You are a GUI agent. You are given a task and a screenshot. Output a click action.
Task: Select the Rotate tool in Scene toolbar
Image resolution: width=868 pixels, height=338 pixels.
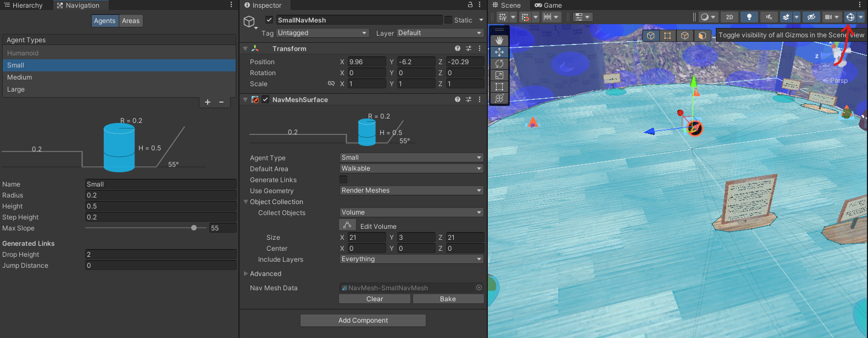pyautogui.click(x=499, y=64)
